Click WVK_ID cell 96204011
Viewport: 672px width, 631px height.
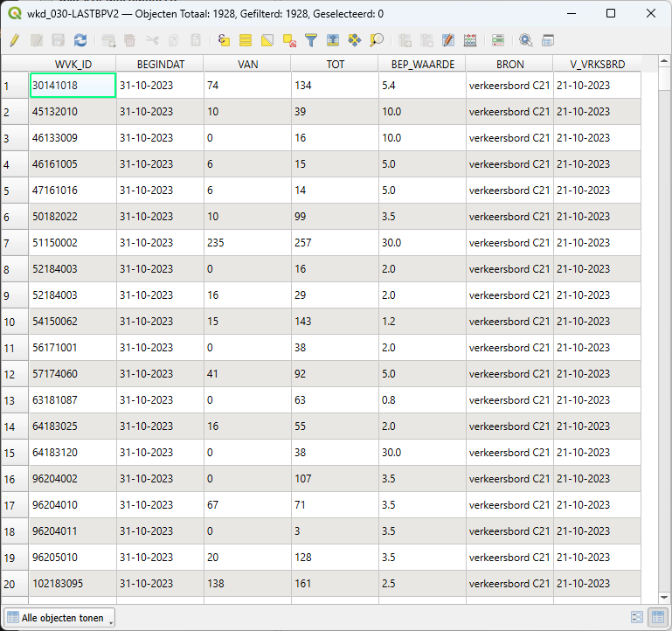pyautogui.click(x=73, y=530)
